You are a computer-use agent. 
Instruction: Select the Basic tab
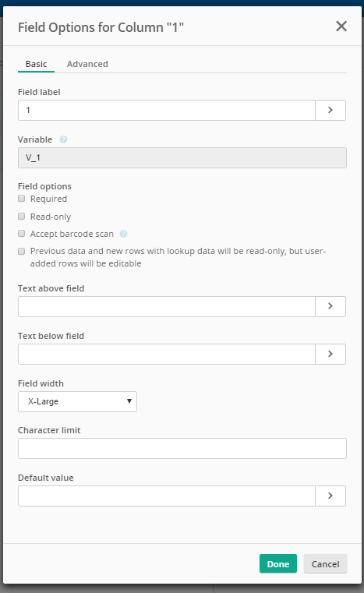[37, 64]
